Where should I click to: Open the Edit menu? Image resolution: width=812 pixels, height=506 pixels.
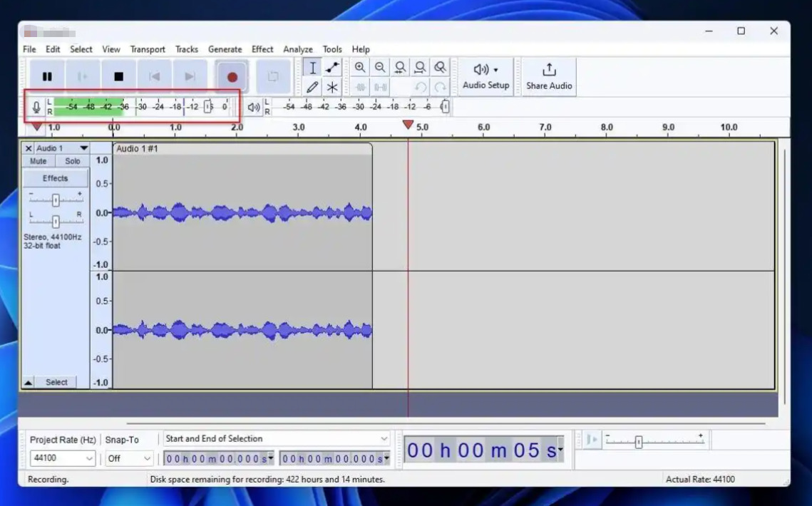pyautogui.click(x=53, y=49)
